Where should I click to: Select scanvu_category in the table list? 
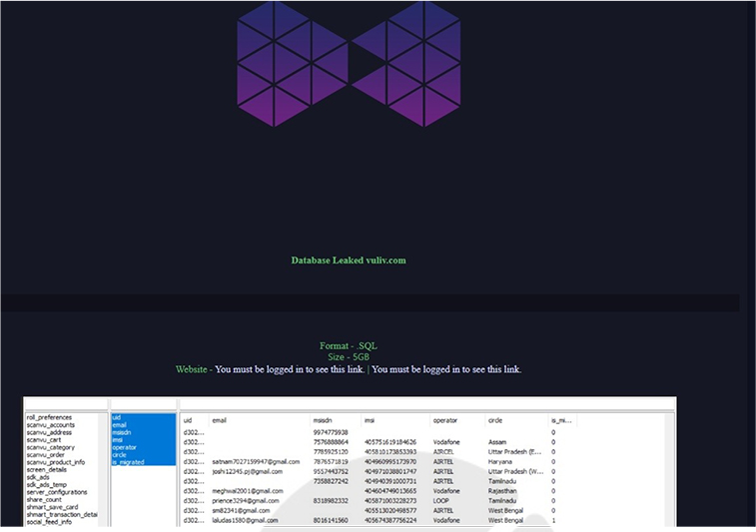(x=51, y=447)
